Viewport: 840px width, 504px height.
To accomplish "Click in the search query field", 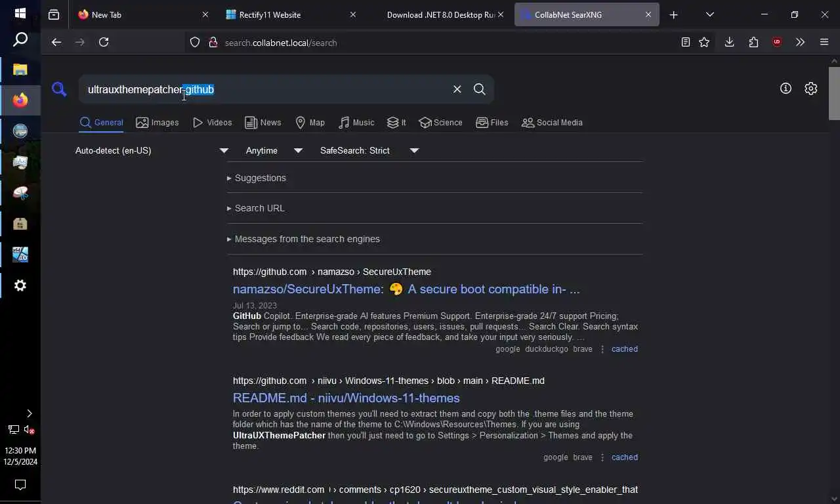I will pyautogui.click(x=266, y=89).
